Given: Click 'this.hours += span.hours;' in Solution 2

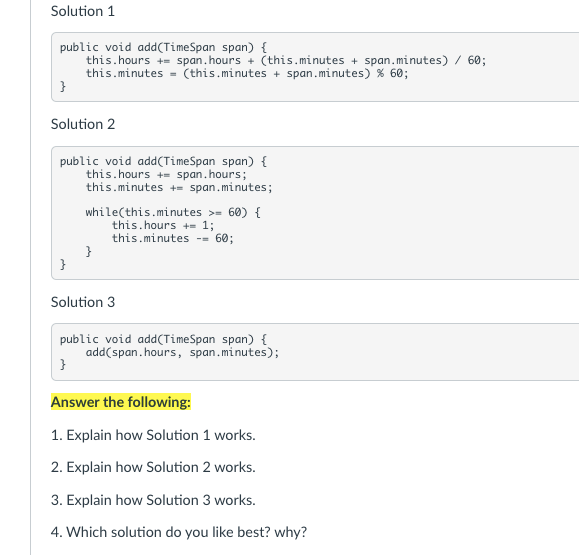Looking at the screenshot, I should [166, 174].
